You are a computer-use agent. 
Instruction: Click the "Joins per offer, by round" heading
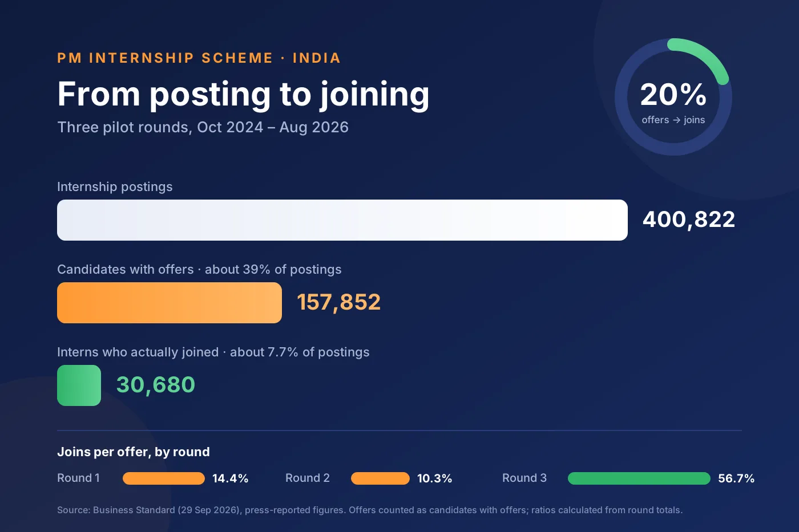134,452
